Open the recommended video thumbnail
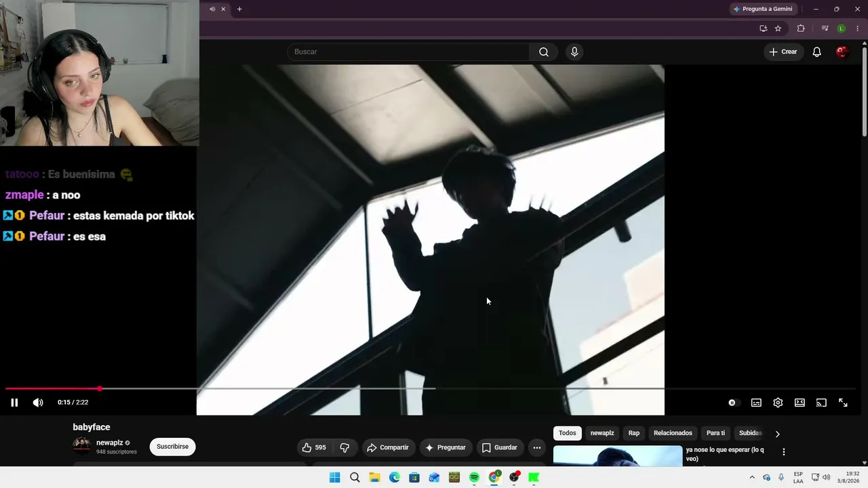The image size is (868, 488). 618,456
